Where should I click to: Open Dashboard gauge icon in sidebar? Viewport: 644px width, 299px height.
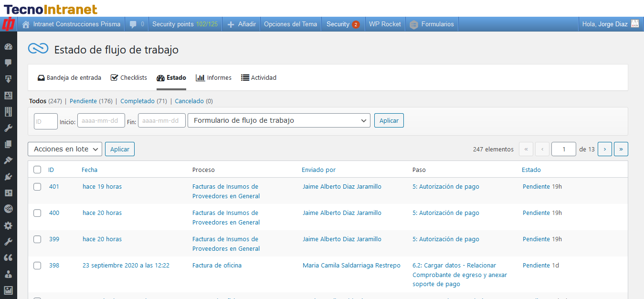(8, 47)
